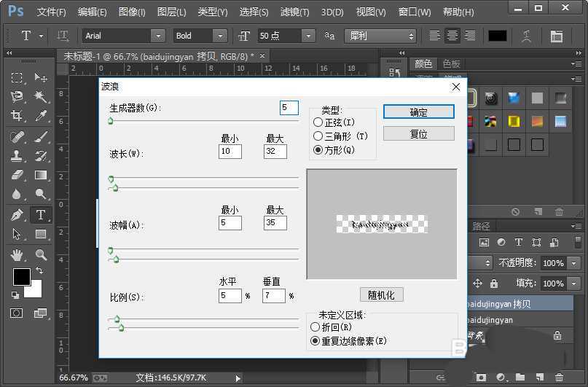The image size is (588, 387).
Task: Open the Bold font style dropdown
Action: click(x=220, y=36)
